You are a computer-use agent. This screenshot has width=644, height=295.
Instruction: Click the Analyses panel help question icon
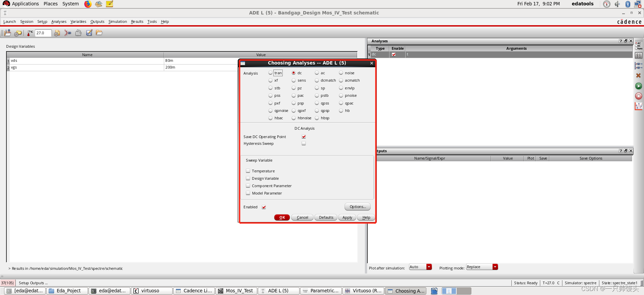620,41
